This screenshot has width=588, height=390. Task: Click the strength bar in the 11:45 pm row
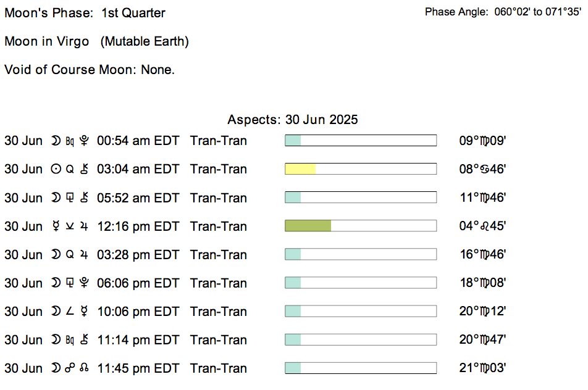[360, 368]
